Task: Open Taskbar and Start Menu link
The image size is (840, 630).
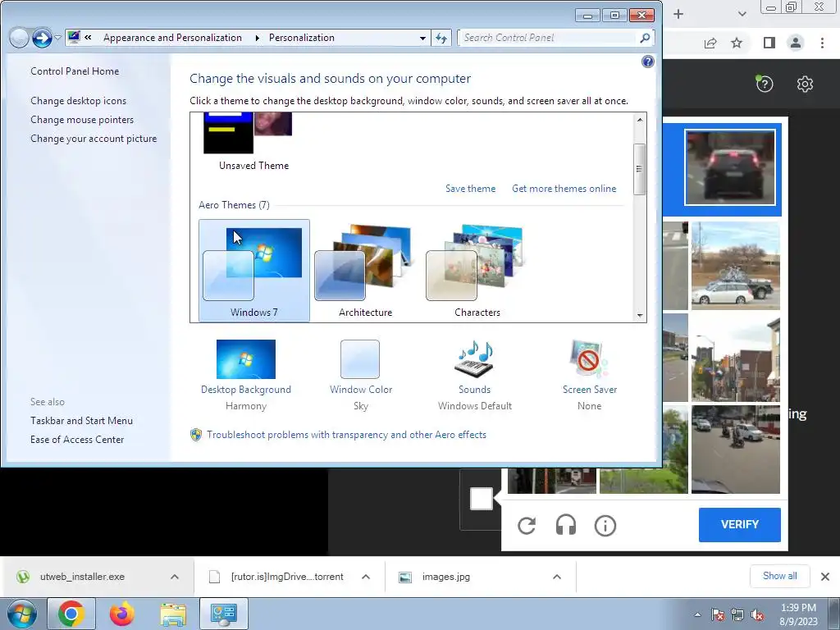Action: point(81,421)
